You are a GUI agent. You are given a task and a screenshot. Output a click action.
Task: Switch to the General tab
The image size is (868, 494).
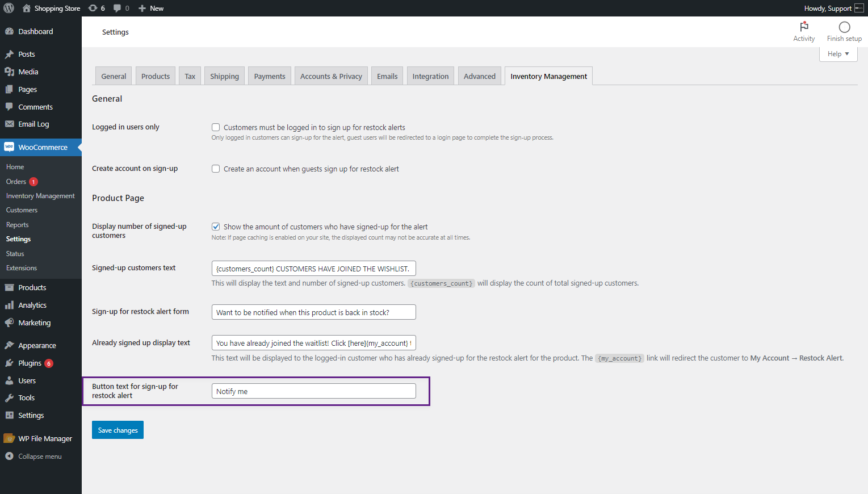pyautogui.click(x=114, y=76)
